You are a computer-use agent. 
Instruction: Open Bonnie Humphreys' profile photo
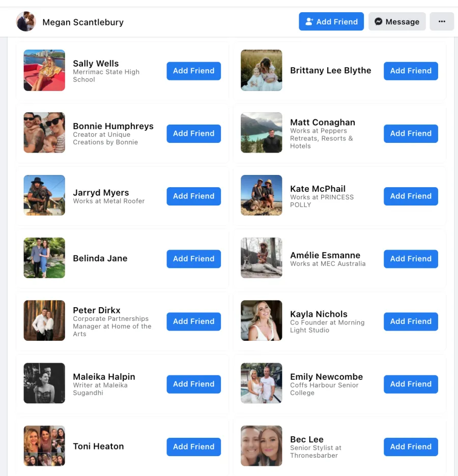[x=44, y=133]
